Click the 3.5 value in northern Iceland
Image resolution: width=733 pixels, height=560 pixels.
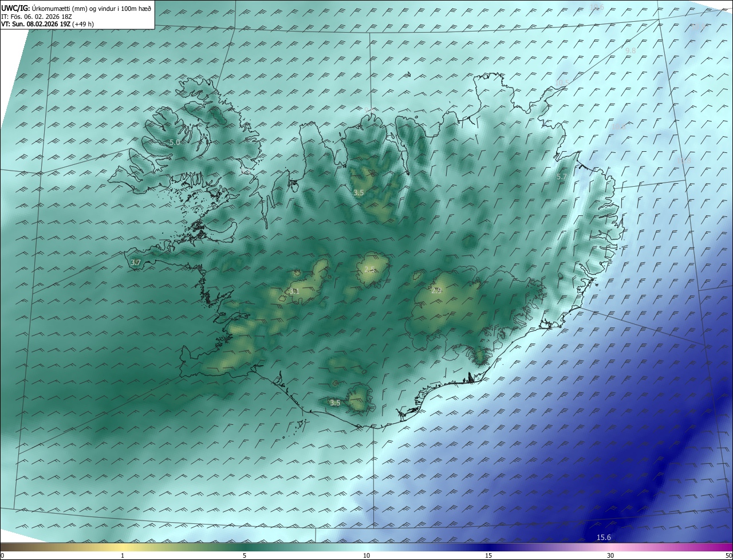[x=358, y=193]
